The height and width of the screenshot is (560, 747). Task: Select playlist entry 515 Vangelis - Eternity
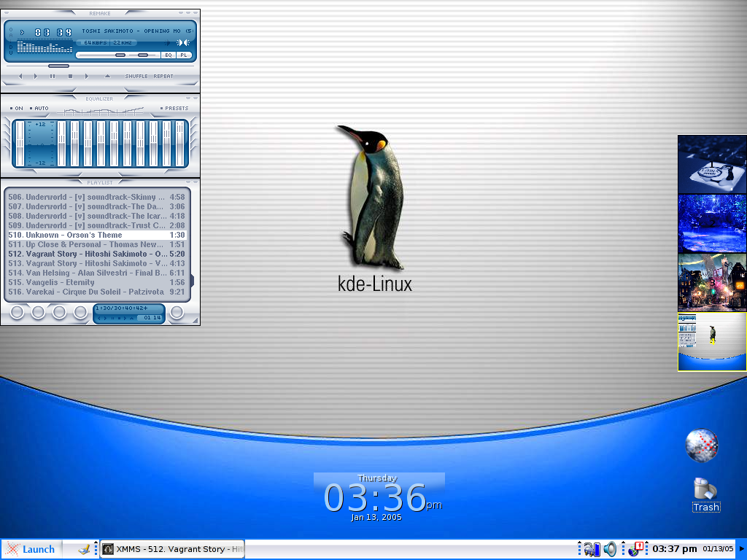pos(97,282)
